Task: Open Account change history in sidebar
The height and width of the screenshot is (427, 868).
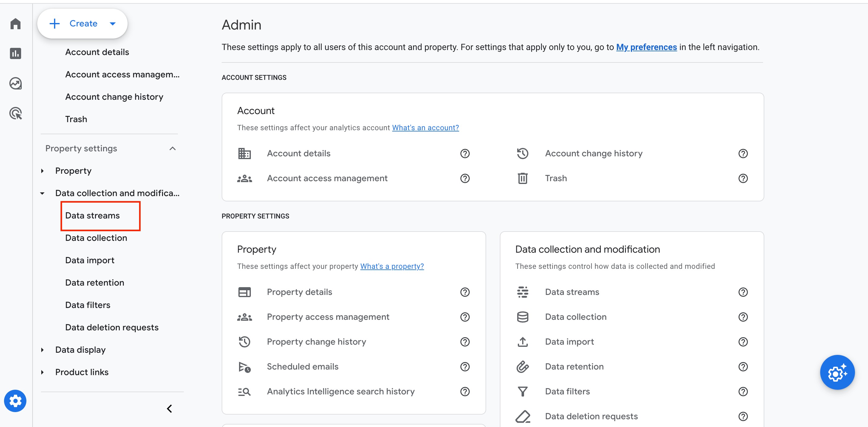Action: (x=114, y=97)
